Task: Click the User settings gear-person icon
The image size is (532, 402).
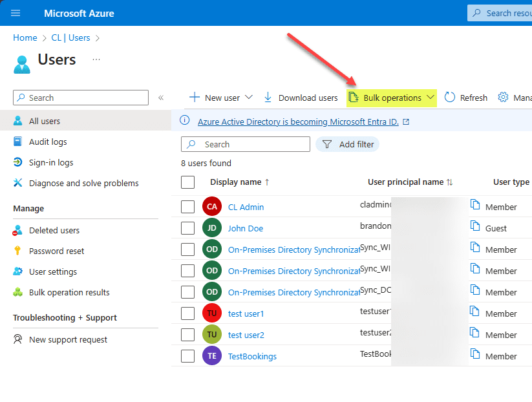Action: pyautogui.click(x=17, y=271)
